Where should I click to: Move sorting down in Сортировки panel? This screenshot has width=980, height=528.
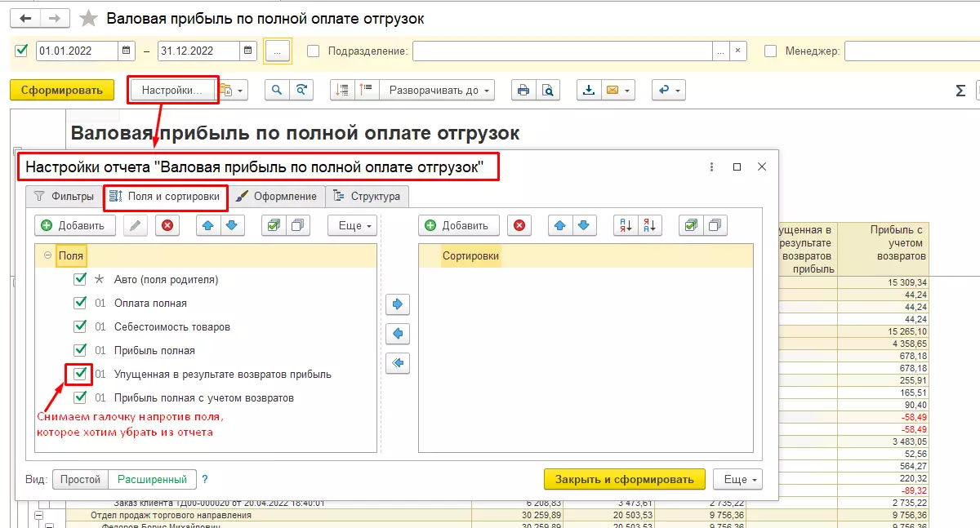[583, 226]
